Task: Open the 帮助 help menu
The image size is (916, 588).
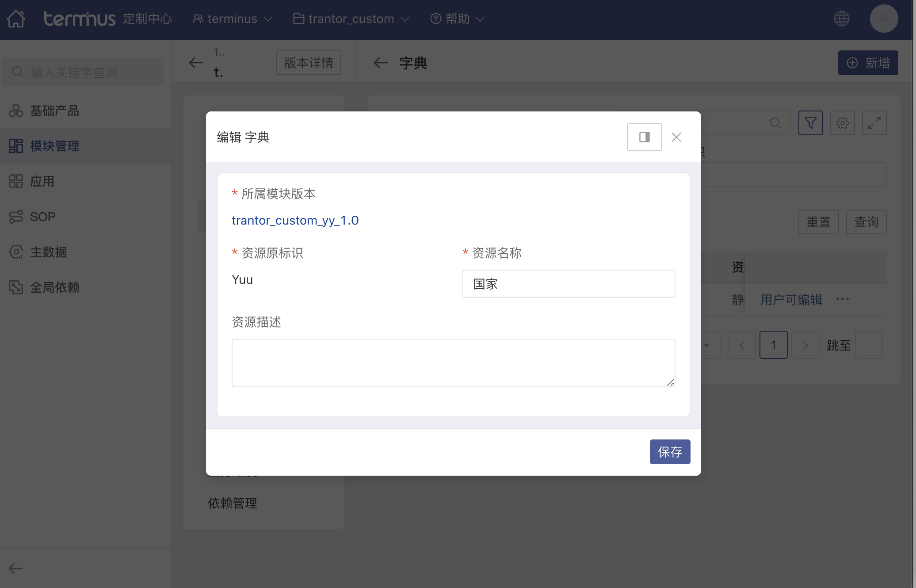Action: coord(458,19)
